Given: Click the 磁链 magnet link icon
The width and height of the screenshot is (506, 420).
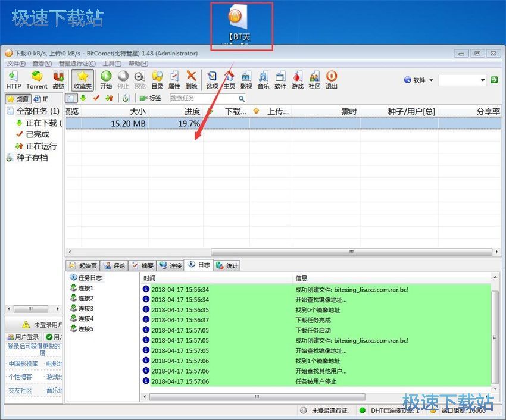Looking at the screenshot, I should point(58,80).
